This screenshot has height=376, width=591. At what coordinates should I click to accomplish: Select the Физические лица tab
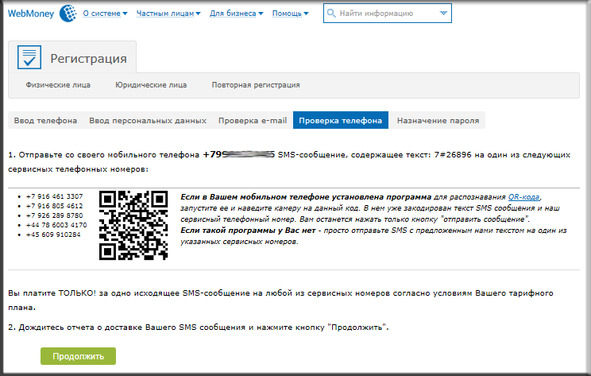click(58, 85)
